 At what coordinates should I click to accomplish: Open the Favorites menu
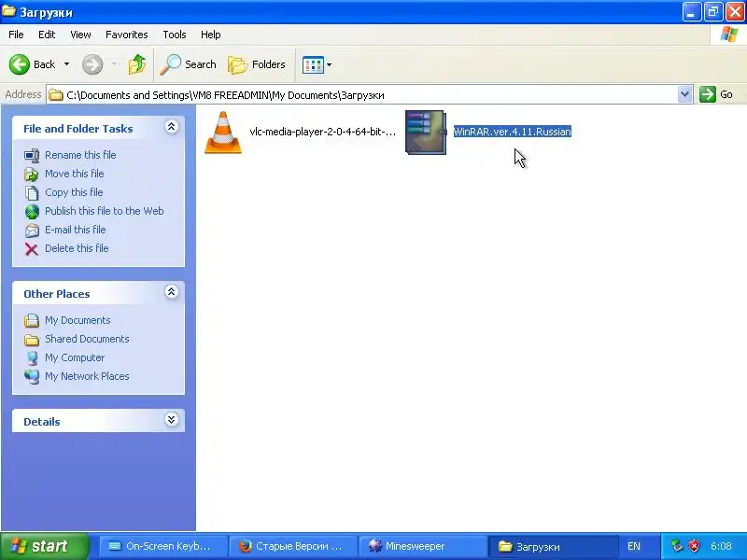pyautogui.click(x=127, y=35)
